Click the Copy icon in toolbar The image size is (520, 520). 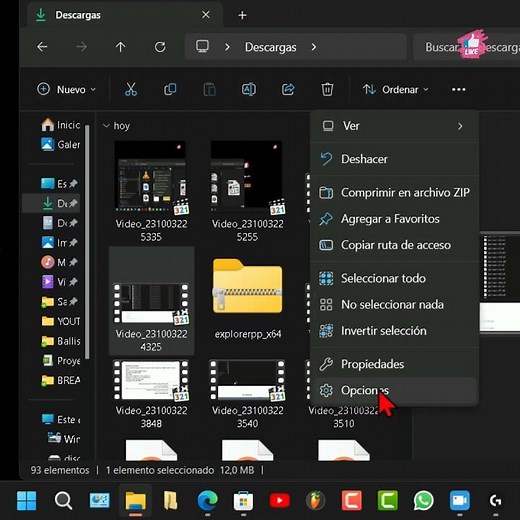click(x=170, y=89)
